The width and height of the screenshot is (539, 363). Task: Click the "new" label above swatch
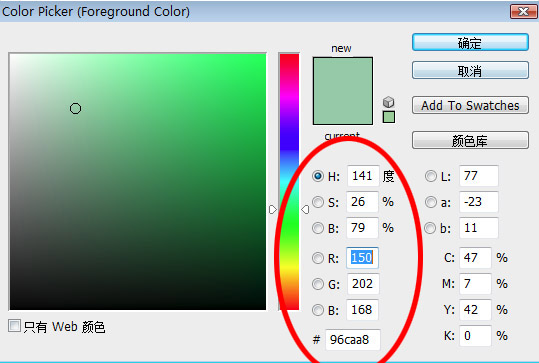[341, 48]
